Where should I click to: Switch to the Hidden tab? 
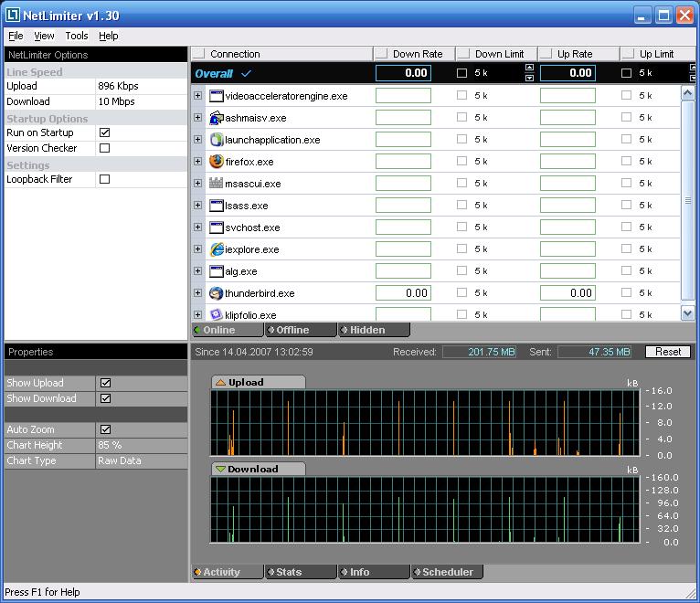(x=374, y=330)
